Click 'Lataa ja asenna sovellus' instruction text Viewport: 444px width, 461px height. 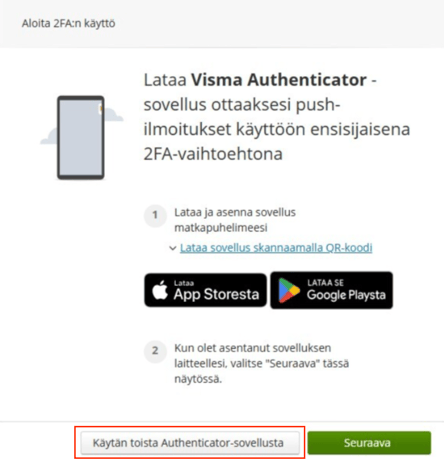(x=235, y=212)
